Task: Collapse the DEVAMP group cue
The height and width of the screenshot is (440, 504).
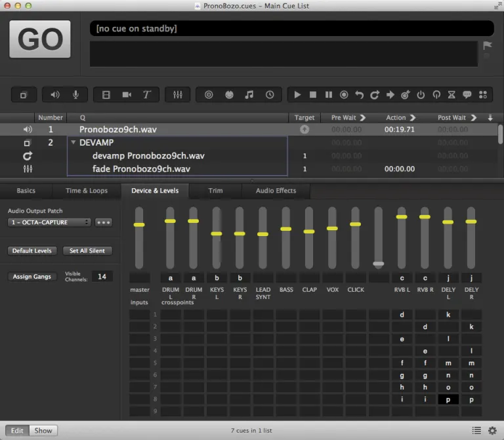Action: (x=73, y=142)
